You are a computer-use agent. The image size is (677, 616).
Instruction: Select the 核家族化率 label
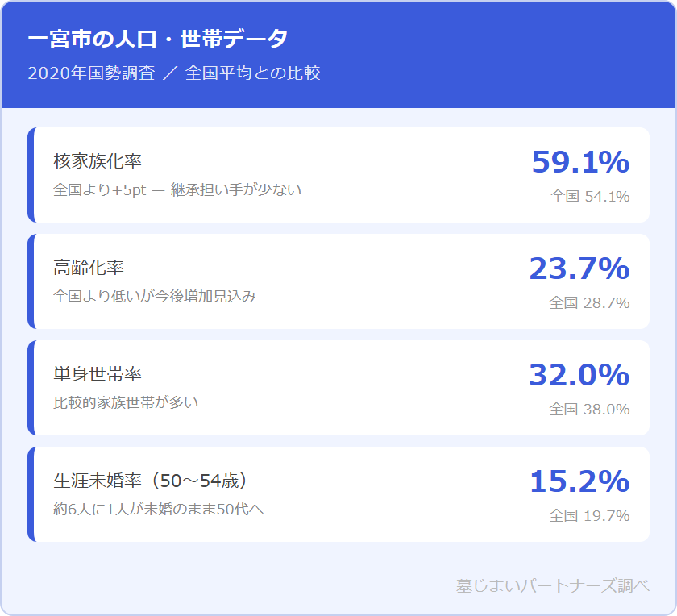[x=97, y=160]
